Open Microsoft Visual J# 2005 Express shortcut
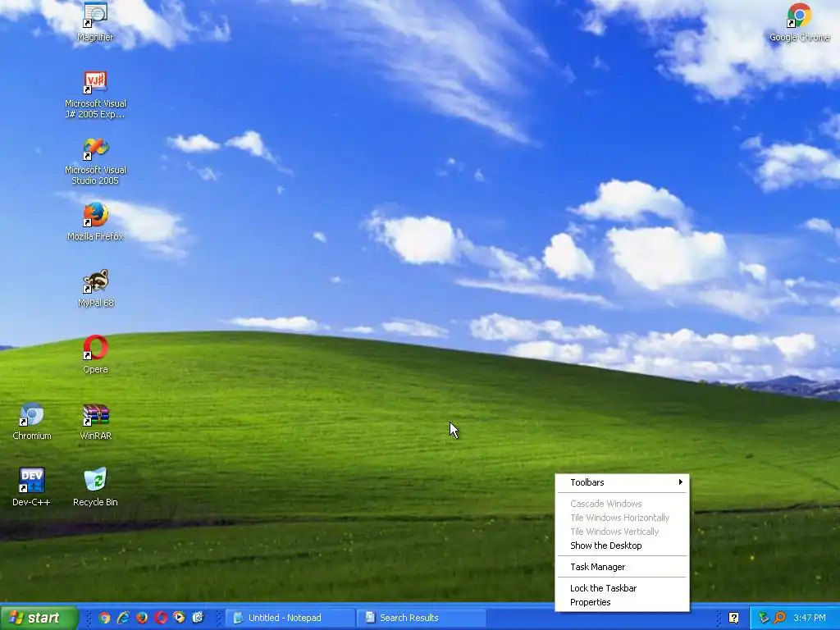This screenshot has height=630, width=840. 95,95
